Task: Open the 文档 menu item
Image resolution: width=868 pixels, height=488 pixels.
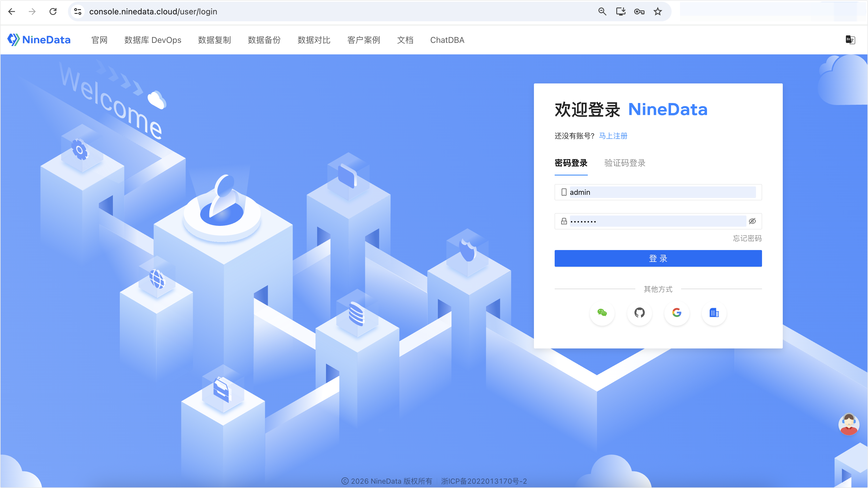Action: (x=405, y=40)
